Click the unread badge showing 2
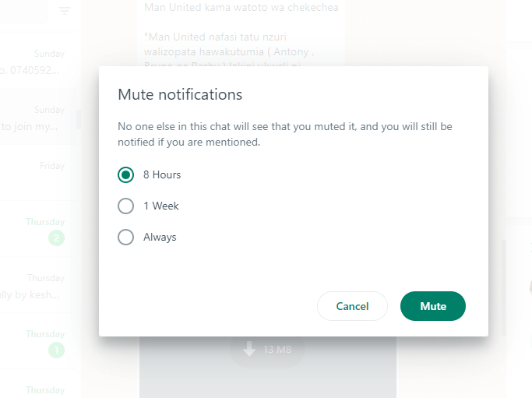 point(56,238)
